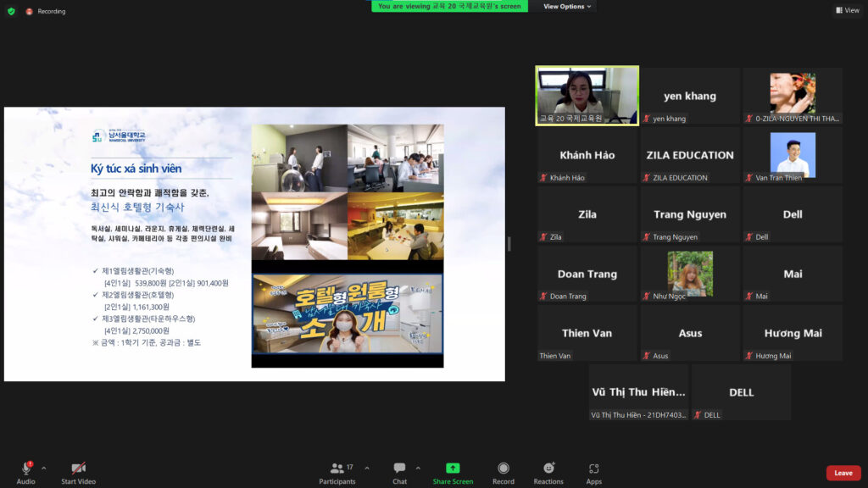Select the presenter's video thumbnail

click(x=587, y=96)
